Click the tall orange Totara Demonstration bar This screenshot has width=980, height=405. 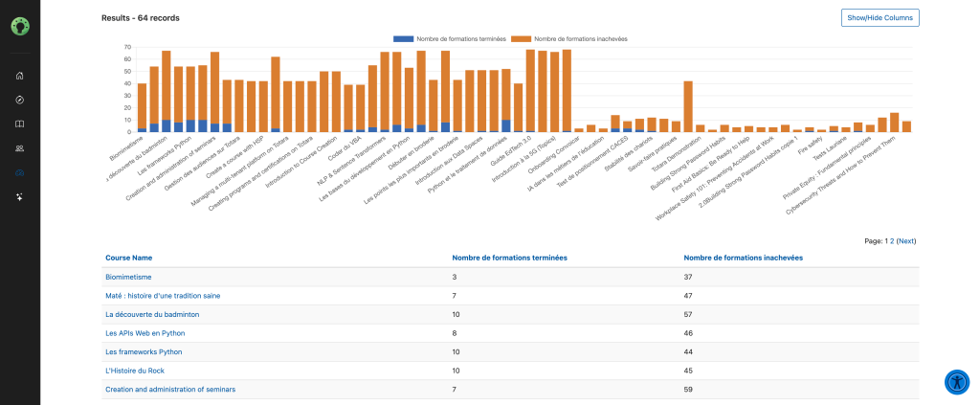pos(687,106)
